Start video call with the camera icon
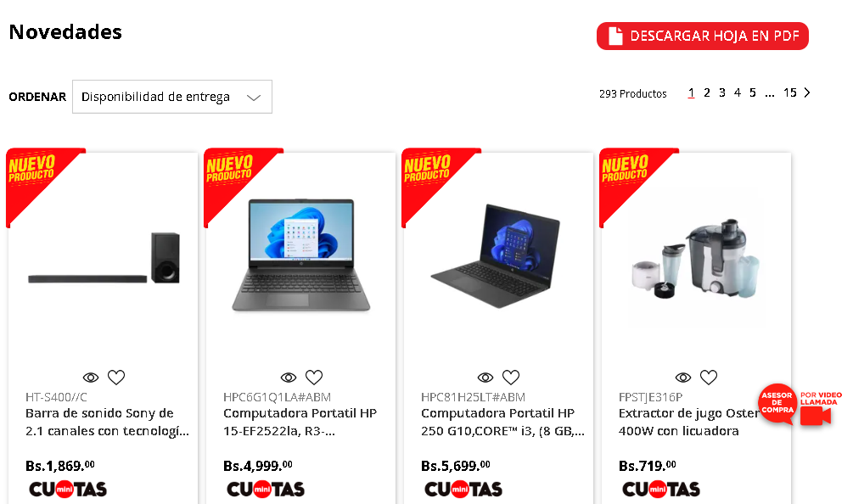Screen dimensions: 853x504 click(816, 416)
